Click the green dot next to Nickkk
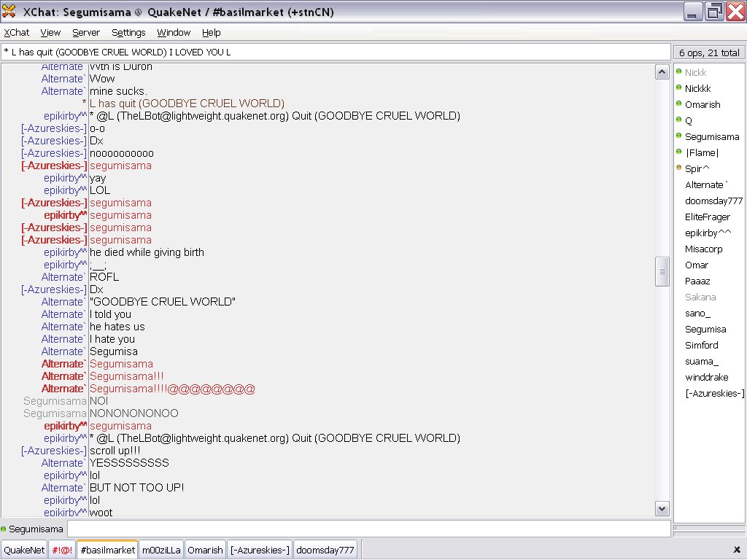747x560 pixels. point(678,88)
